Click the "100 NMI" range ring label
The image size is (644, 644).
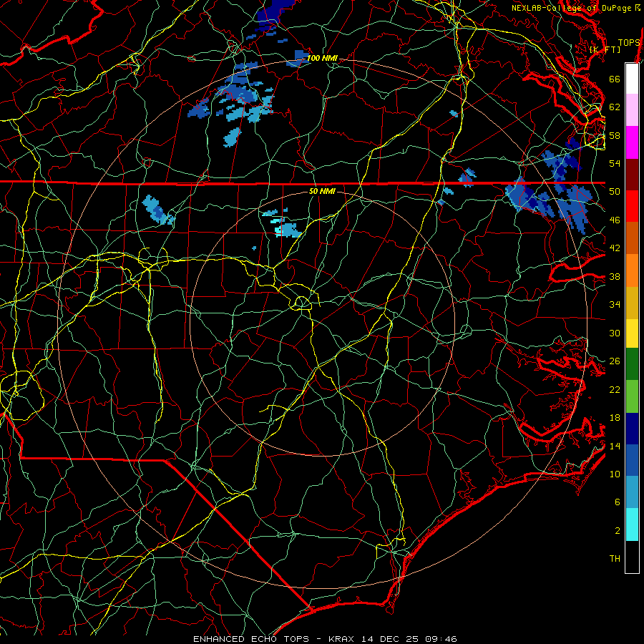[322, 58]
